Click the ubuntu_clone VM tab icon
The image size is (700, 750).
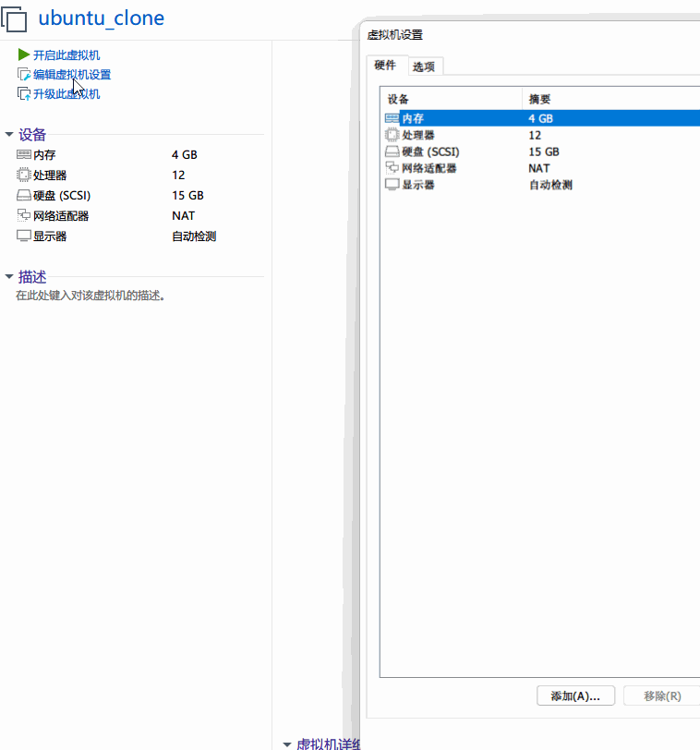tap(13, 18)
